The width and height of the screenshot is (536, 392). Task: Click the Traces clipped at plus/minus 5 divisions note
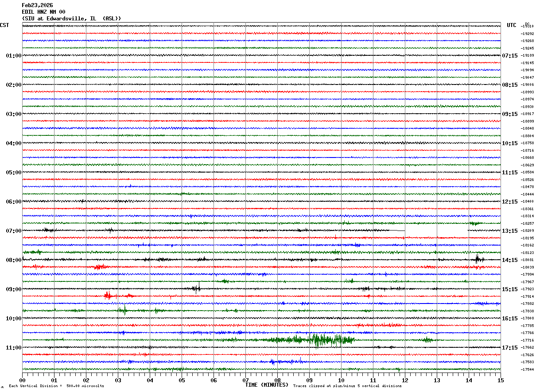347,386
